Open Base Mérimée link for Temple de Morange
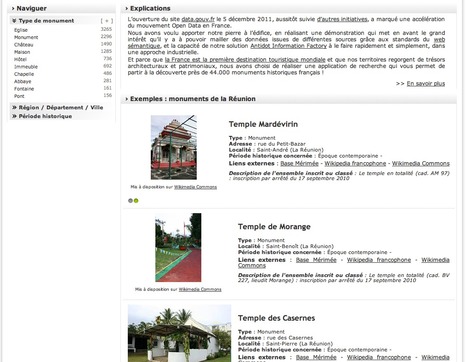The image size is (467, 362). (x=316, y=260)
